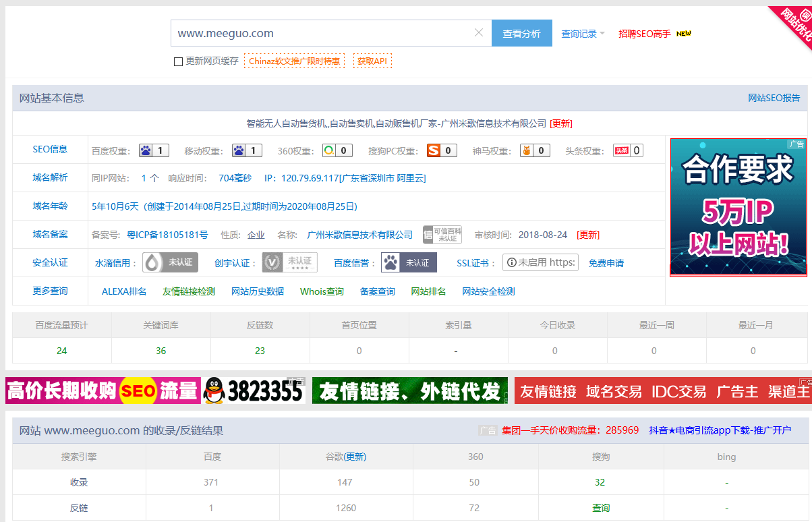Viewport: 812px width, 522px height.
Task: Click the Chinaz软文推广限时特惠 promo button
Action: click(x=295, y=61)
